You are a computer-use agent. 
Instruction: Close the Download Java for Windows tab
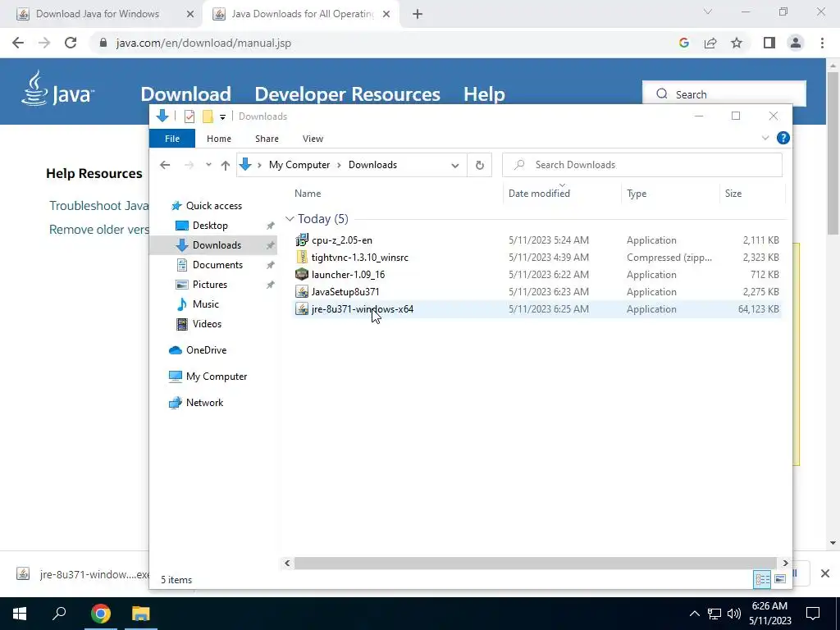coord(189,14)
